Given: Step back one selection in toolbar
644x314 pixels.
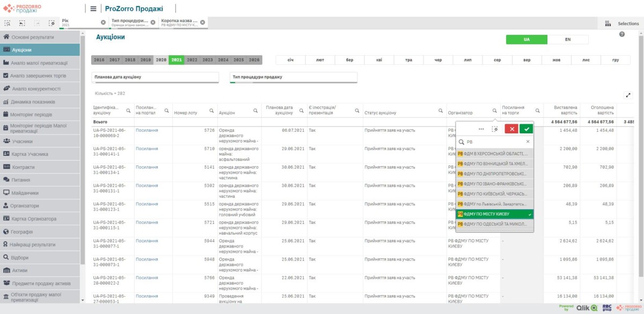Looking at the screenshot, I should [x=23, y=23].
